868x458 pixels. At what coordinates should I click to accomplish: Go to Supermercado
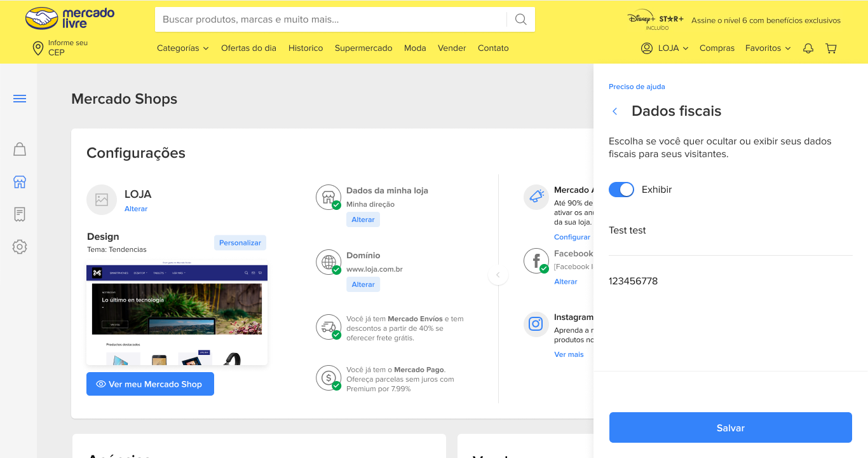pos(363,48)
